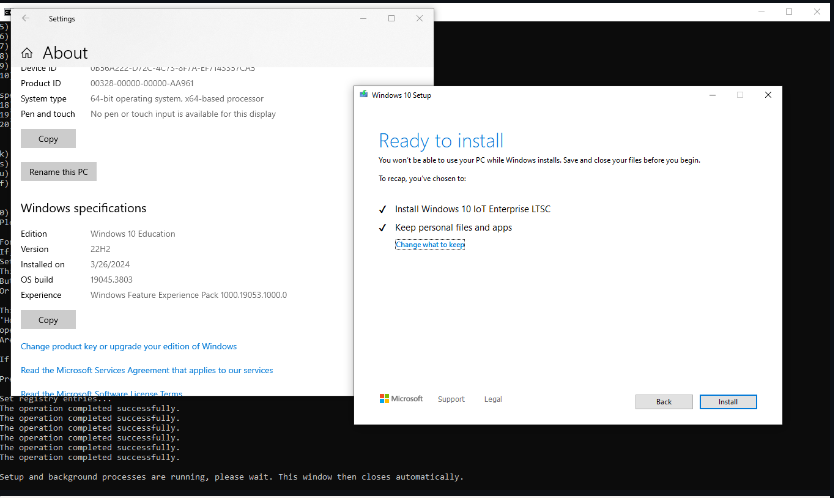Go back using Settings back arrow
The image size is (834, 498).
tap(25, 18)
